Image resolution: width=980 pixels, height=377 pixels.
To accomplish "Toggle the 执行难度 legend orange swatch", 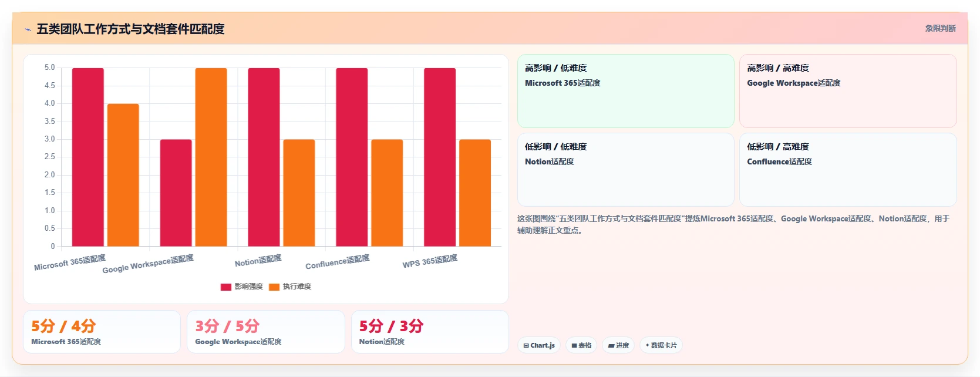I will click(x=274, y=287).
